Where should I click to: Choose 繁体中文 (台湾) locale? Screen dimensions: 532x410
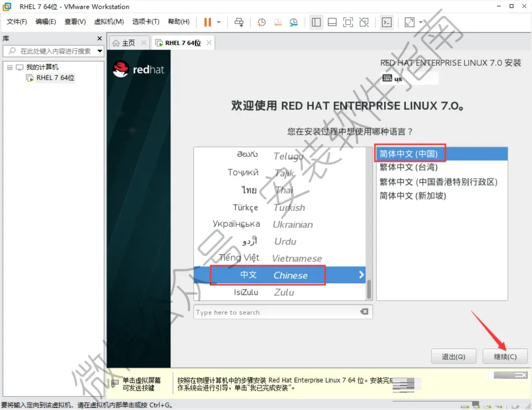[442, 168]
